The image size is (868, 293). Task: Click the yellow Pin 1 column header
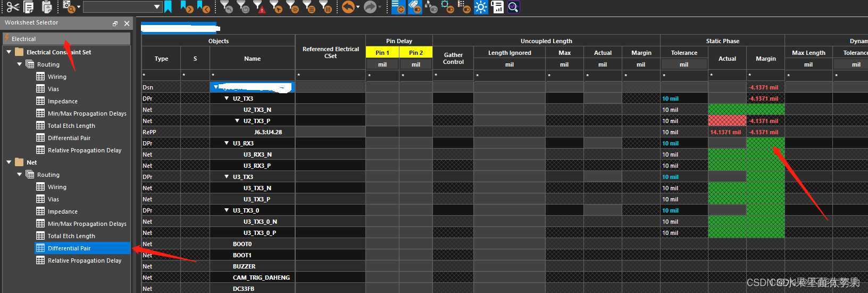(x=382, y=53)
